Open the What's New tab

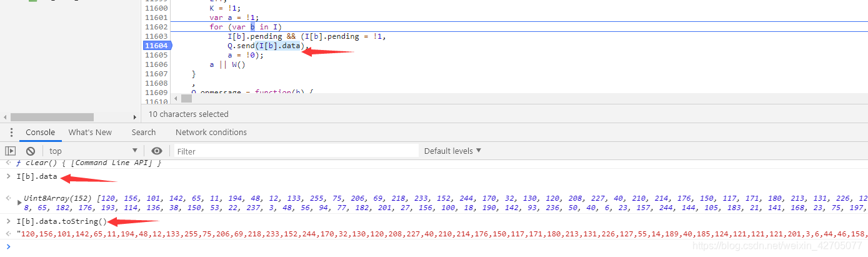(90, 133)
